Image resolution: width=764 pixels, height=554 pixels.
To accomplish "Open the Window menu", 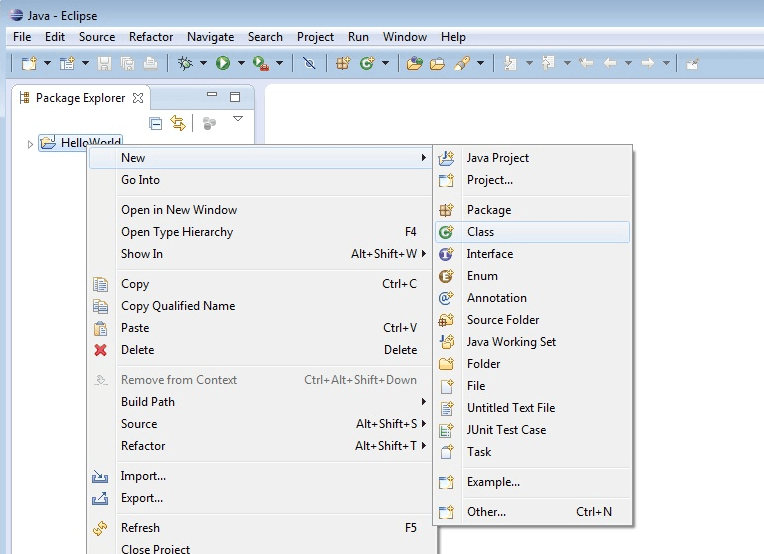I will (404, 37).
